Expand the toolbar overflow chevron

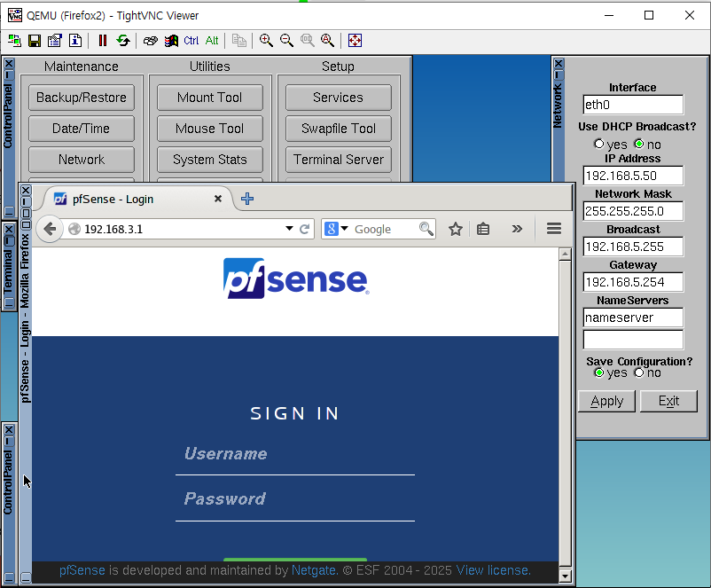pyautogui.click(x=517, y=229)
